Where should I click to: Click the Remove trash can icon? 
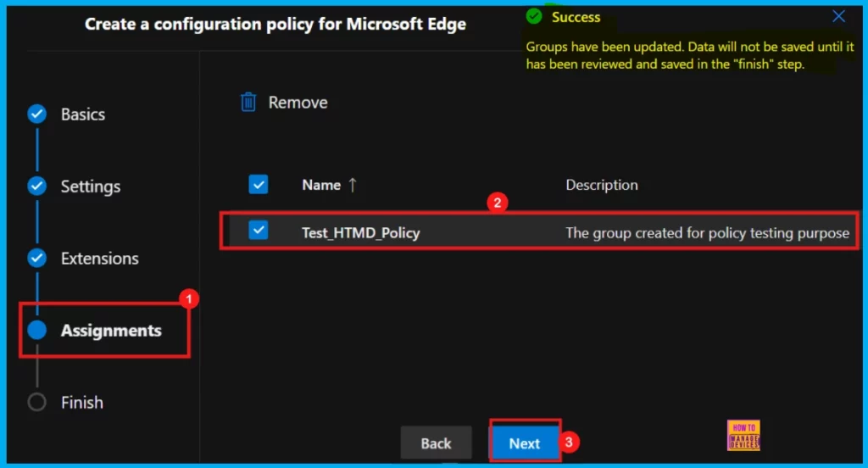[248, 102]
